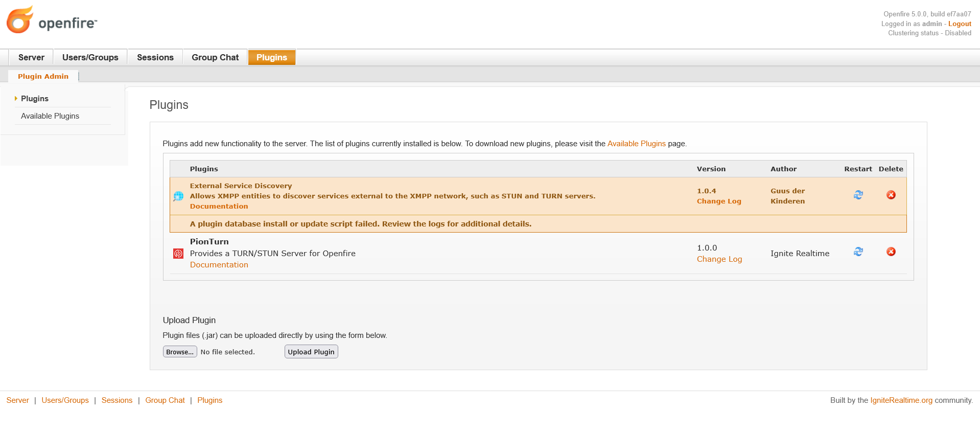Click the version 1.0.4 text

click(x=707, y=191)
